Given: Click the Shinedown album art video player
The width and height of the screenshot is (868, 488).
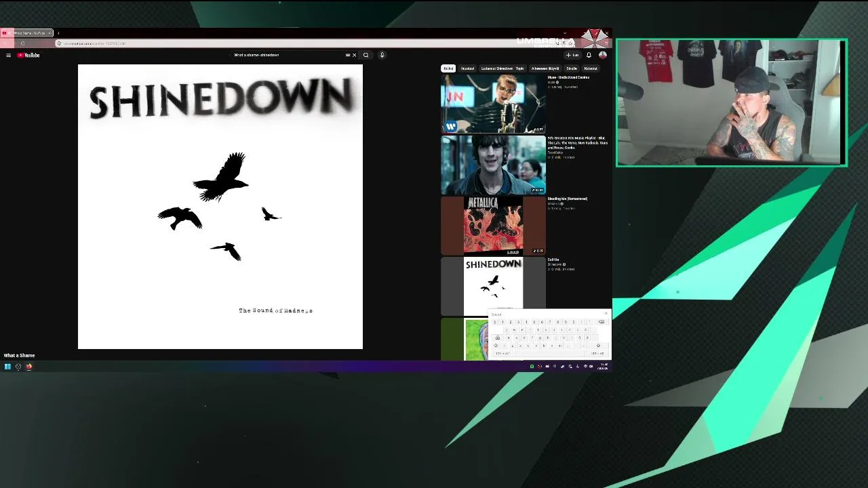Looking at the screenshot, I should click(x=220, y=207).
